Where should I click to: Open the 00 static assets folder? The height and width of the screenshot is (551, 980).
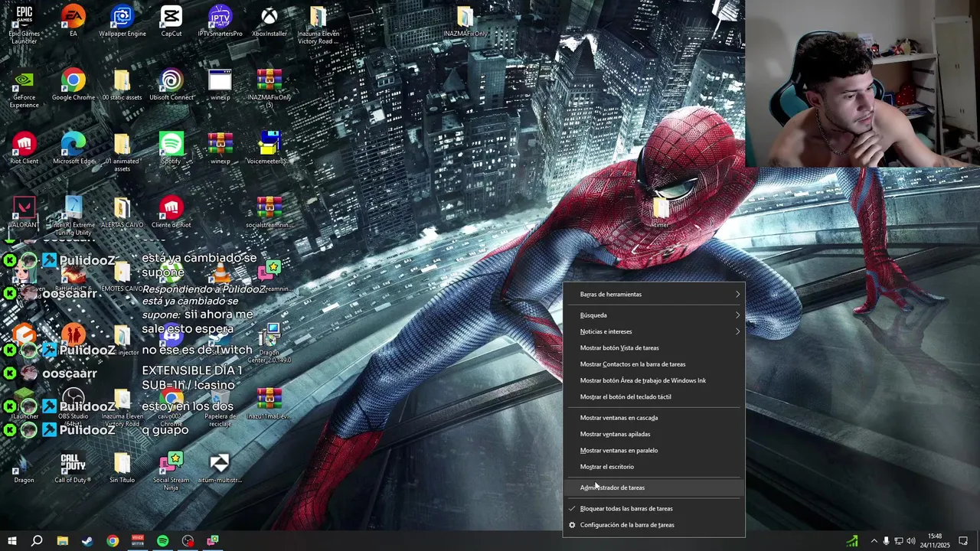[122, 85]
